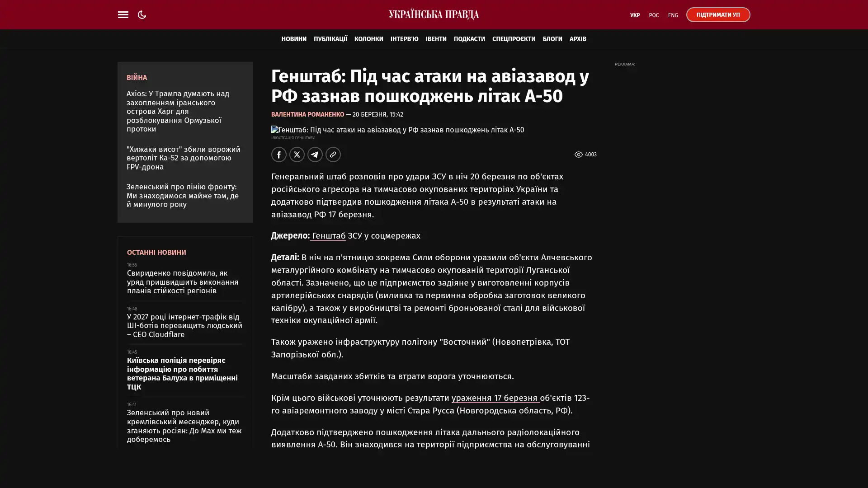
Task: Share article on Facebook
Action: coord(279,155)
